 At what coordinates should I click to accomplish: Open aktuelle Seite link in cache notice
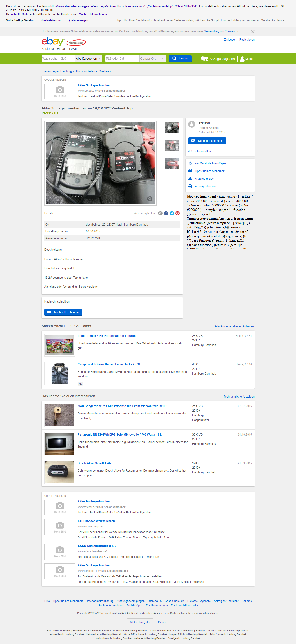pos(20,14)
